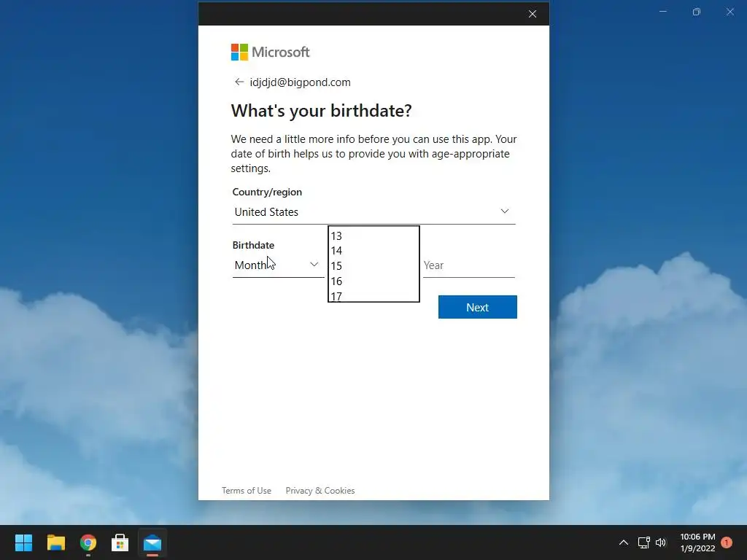This screenshot has height=560, width=747.
Task: Show hidden icons in the system tray
Action: click(624, 542)
